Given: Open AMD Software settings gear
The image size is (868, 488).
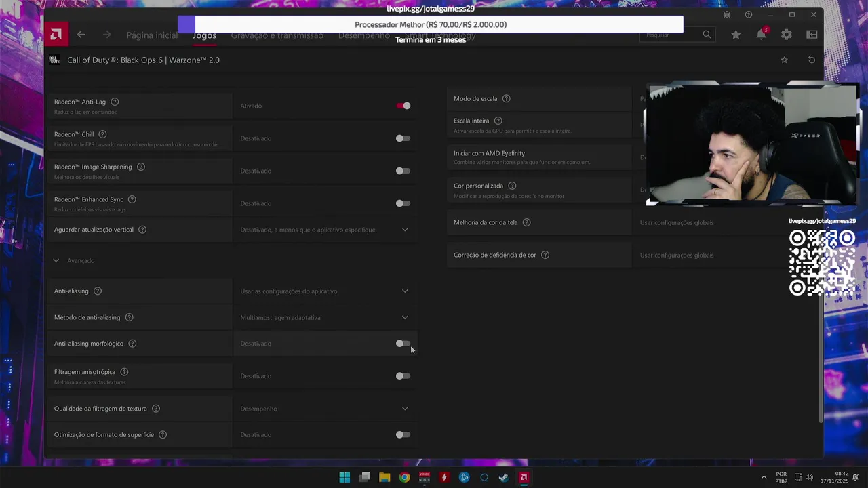Looking at the screenshot, I should click(x=787, y=35).
